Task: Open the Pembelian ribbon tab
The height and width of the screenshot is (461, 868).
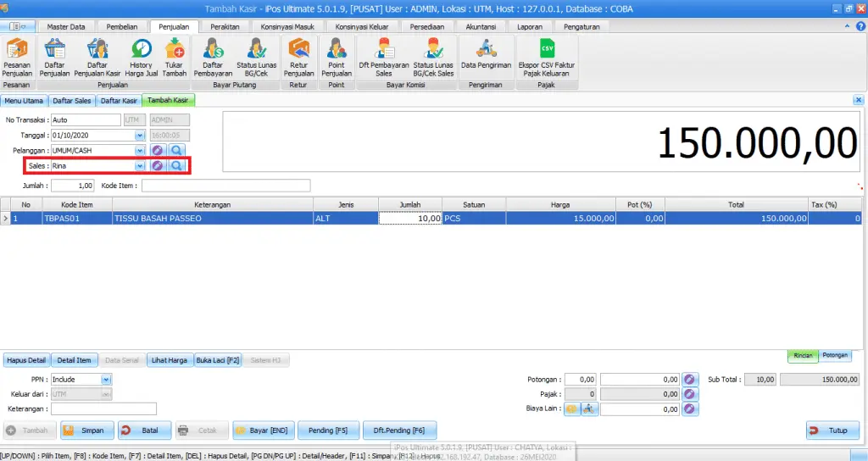Action: pos(122,26)
